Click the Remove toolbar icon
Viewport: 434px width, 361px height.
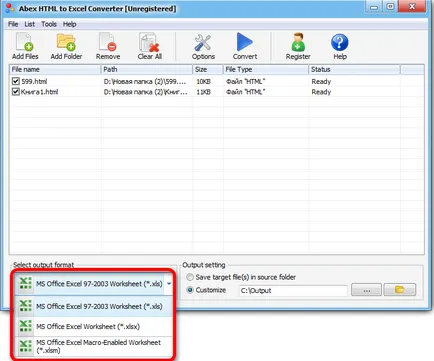click(107, 42)
